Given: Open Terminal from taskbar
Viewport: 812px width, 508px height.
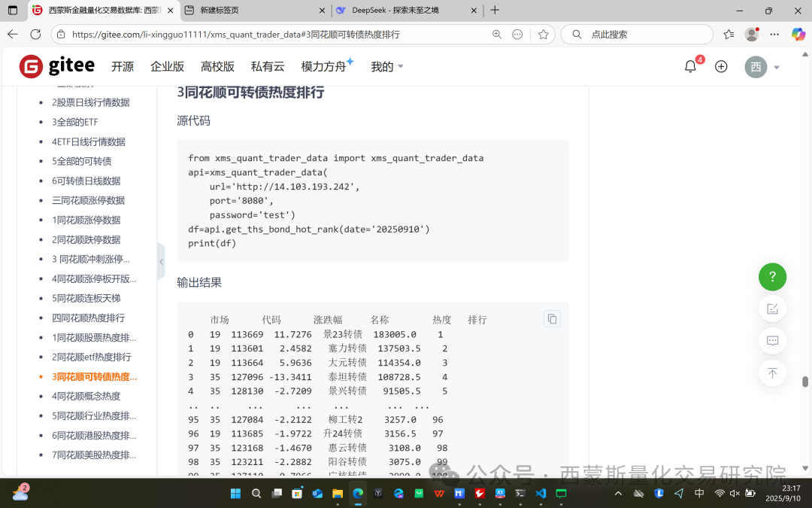Looking at the screenshot, I should 520,493.
